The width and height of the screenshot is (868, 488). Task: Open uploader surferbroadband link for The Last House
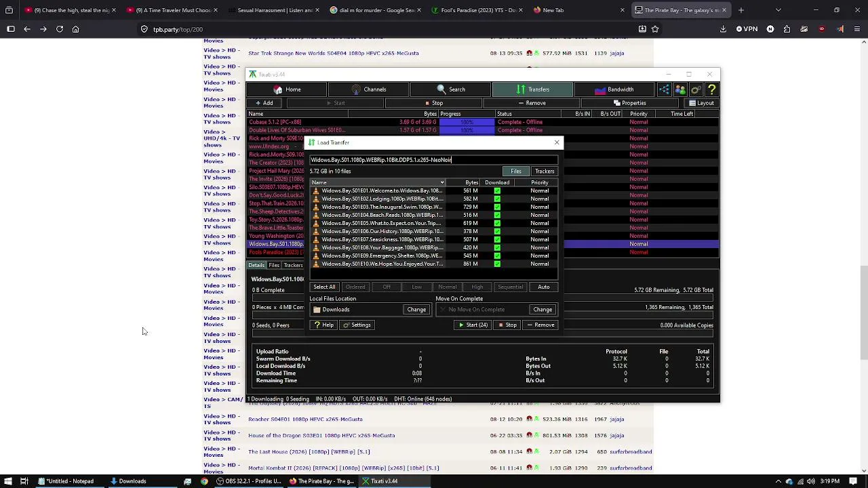click(x=631, y=451)
